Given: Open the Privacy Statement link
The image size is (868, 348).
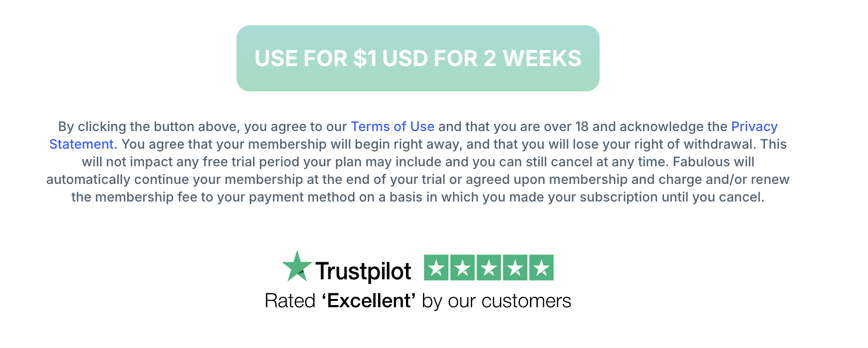Looking at the screenshot, I should click(x=754, y=127).
